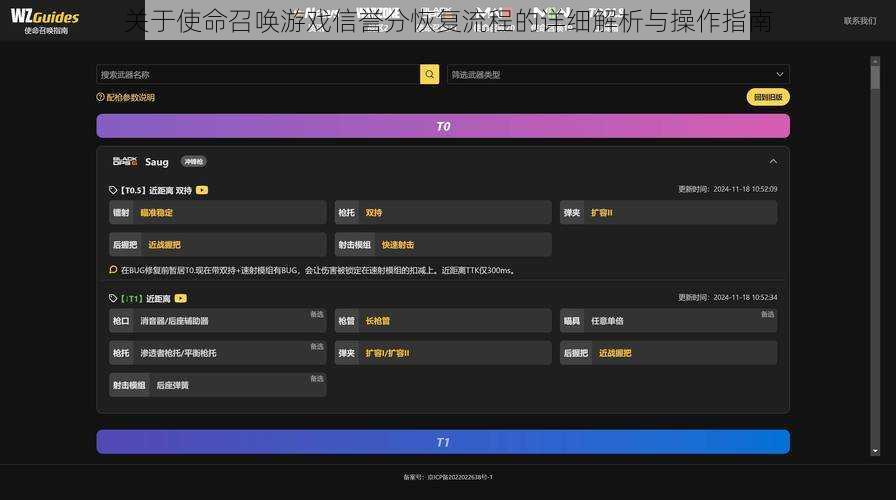
Task: Click the WZGuides logo
Action: [x=45, y=21]
